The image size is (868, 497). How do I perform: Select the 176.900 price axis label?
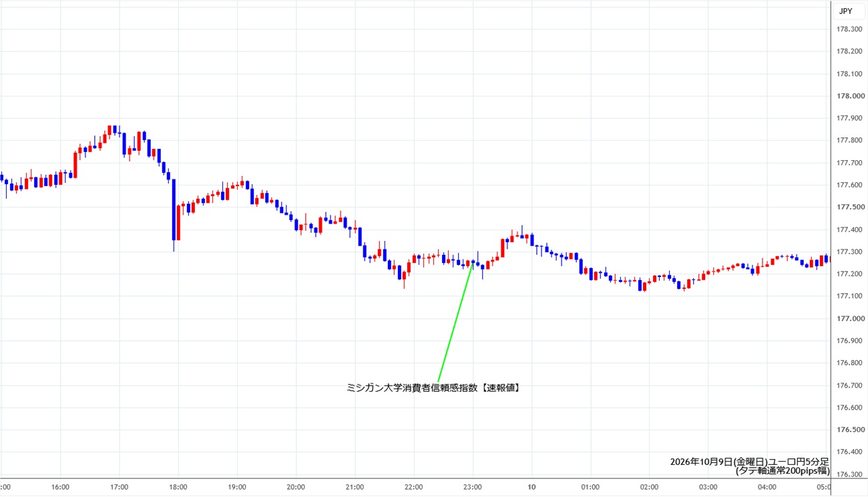point(848,341)
